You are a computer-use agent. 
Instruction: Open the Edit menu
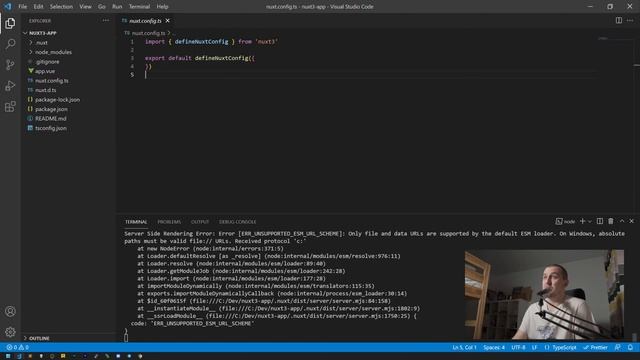[x=38, y=7]
